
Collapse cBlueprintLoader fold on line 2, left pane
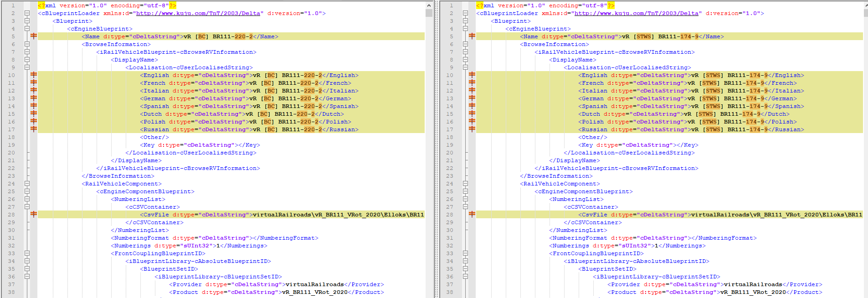(x=27, y=13)
